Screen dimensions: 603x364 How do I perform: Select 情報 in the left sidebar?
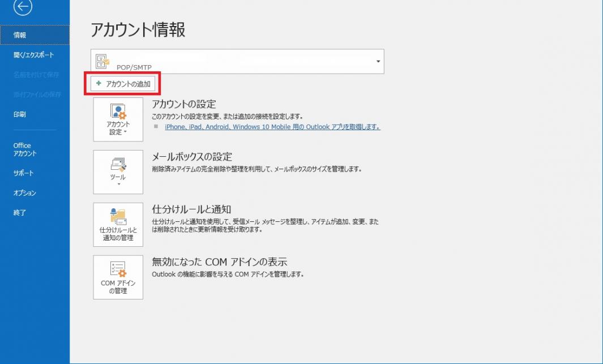[x=20, y=35]
